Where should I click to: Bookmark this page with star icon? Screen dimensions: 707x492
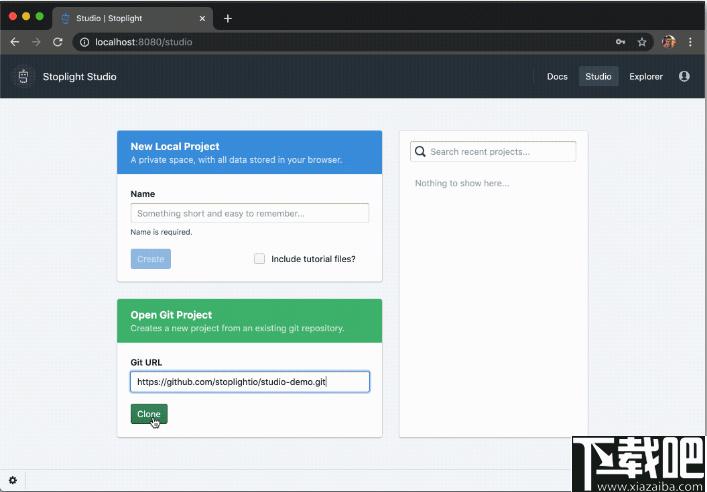[642, 42]
